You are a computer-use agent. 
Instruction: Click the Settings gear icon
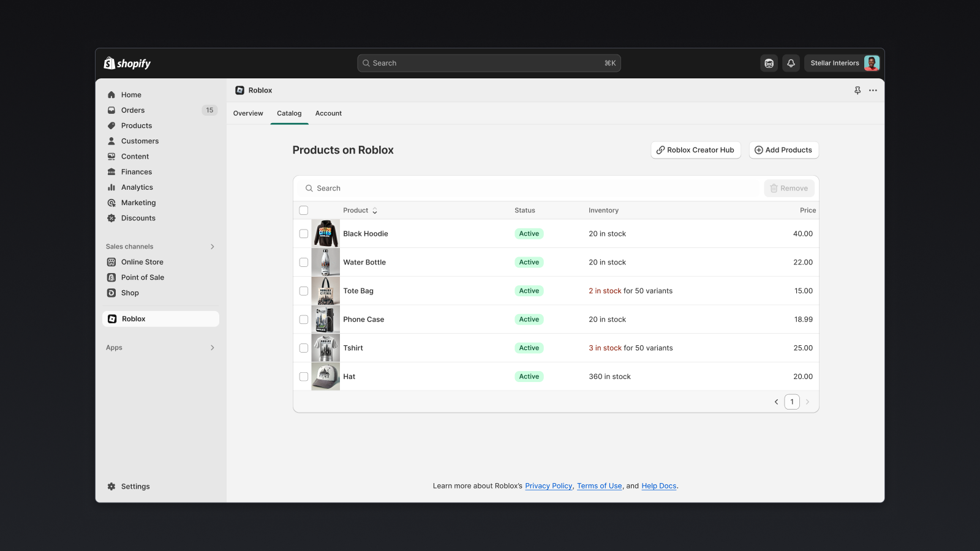tap(111, 487)
